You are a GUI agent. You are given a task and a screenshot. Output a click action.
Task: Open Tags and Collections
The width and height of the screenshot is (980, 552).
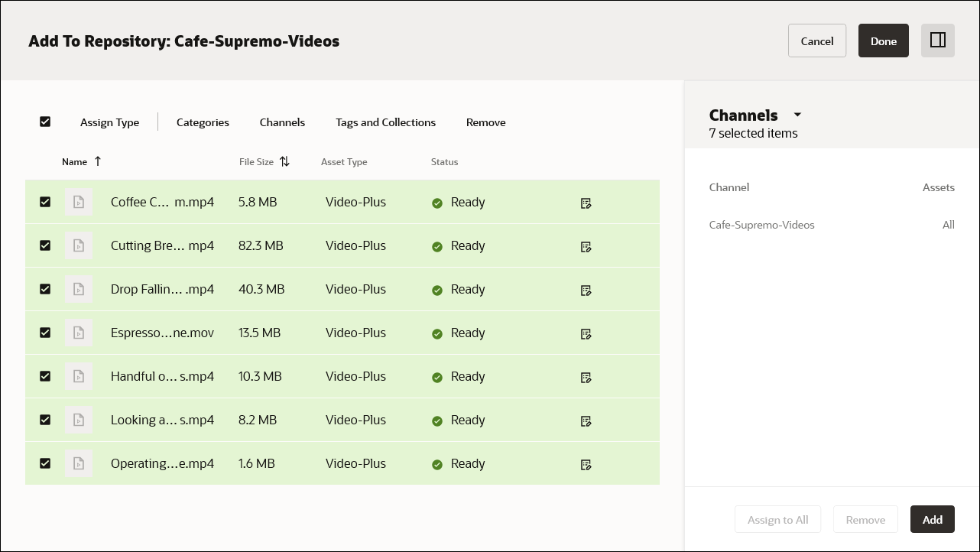pos(385,122)
